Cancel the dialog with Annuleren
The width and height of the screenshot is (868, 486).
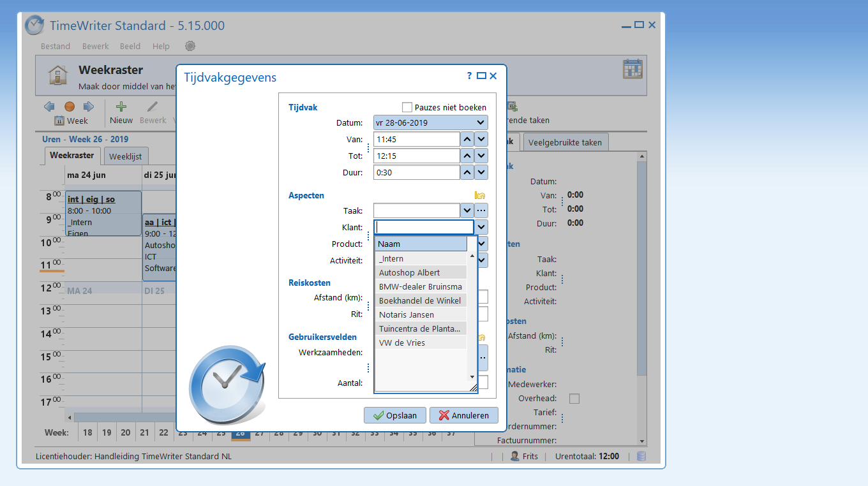[463, 415]
